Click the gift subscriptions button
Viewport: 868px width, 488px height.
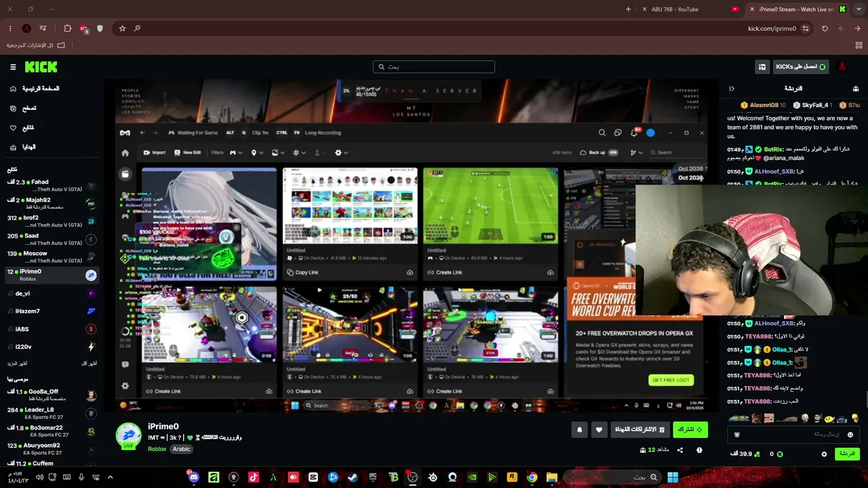coord(639,430)
